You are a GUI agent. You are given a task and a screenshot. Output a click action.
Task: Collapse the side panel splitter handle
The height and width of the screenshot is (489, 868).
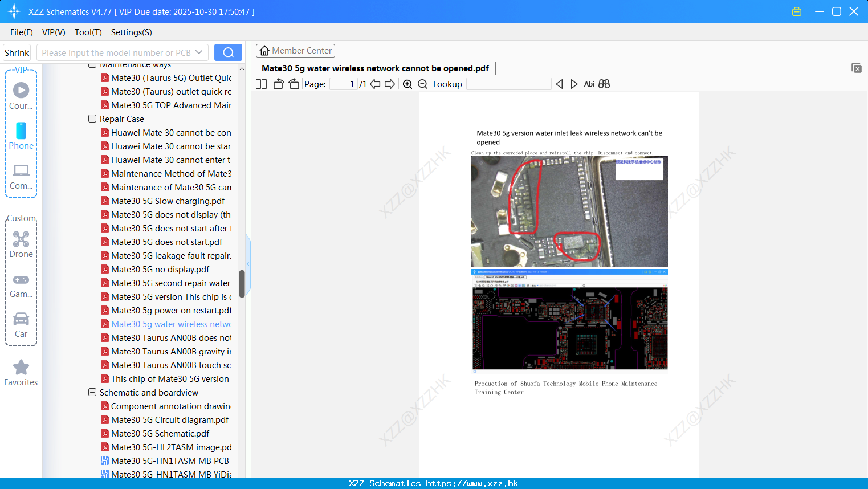click(248, 263)
